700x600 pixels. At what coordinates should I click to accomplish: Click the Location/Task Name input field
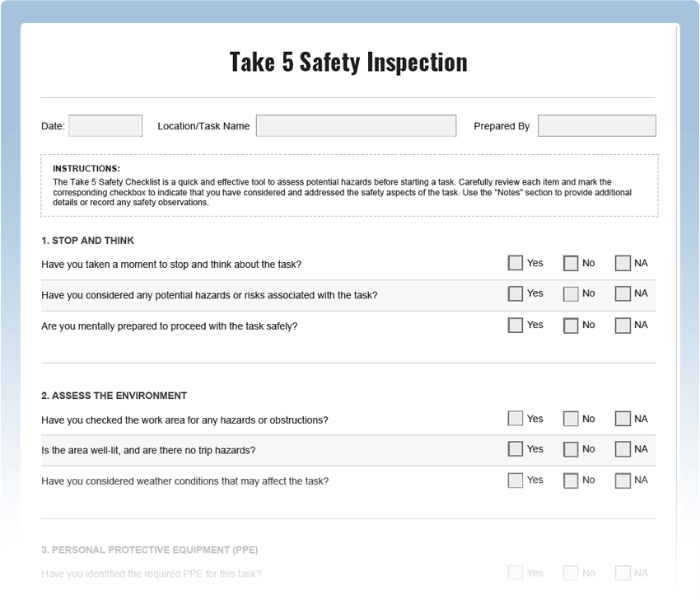[356, 125]
